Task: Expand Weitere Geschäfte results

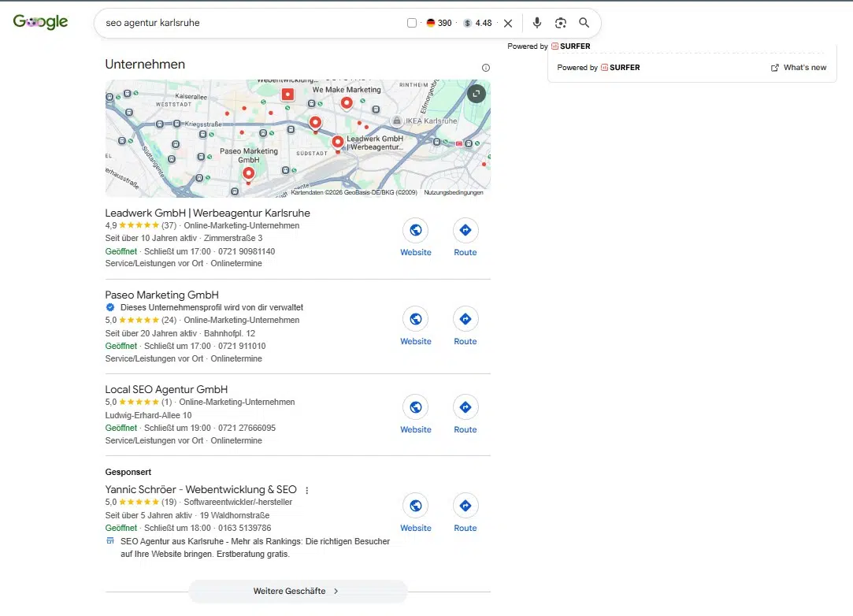Action: [298, 591]
